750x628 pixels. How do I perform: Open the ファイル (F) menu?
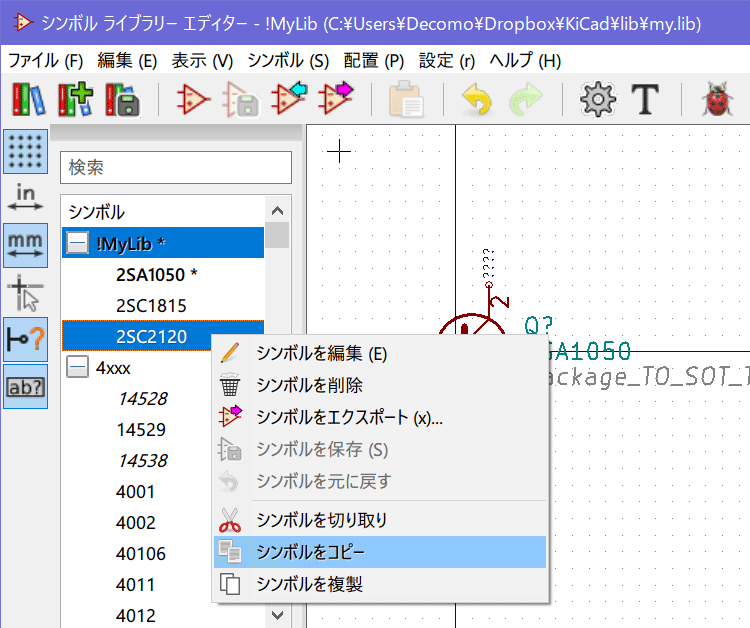click(x=45, y=60)
